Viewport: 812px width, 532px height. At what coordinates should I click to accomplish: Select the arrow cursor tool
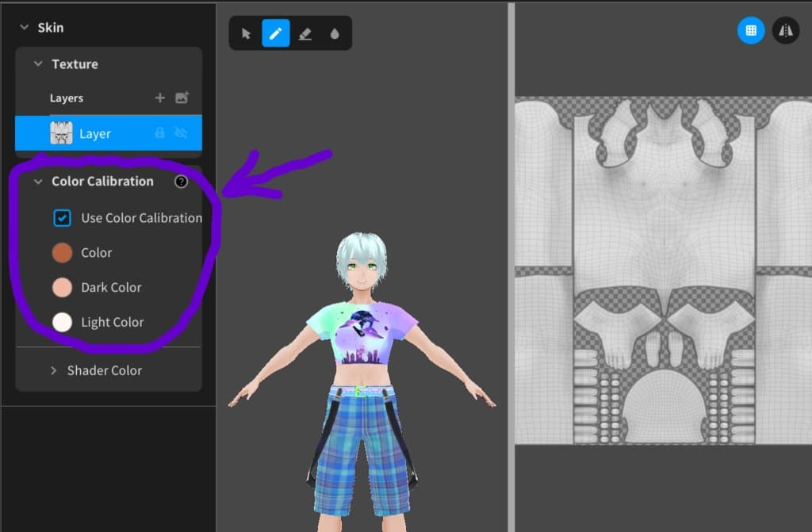point(246,33)
